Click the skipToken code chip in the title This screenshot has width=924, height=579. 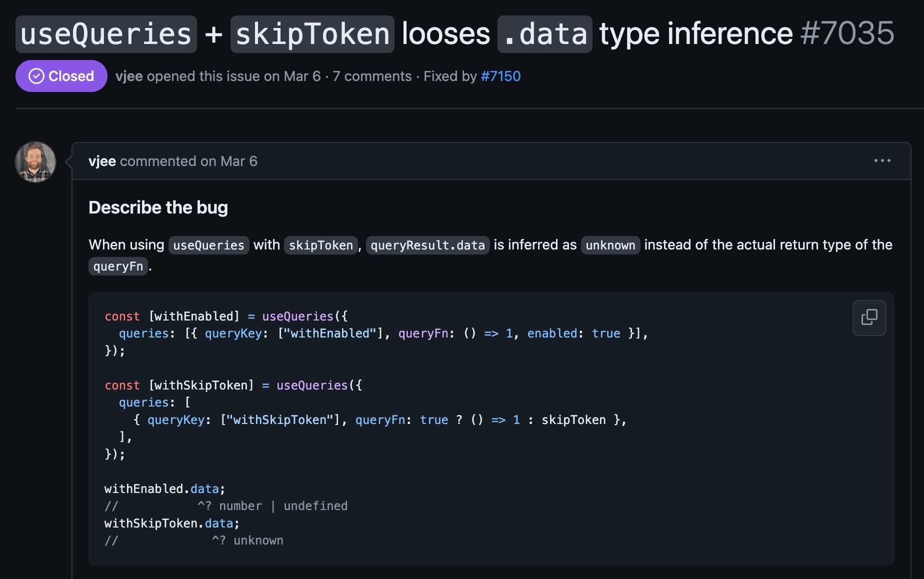click(x=312, y=34)
